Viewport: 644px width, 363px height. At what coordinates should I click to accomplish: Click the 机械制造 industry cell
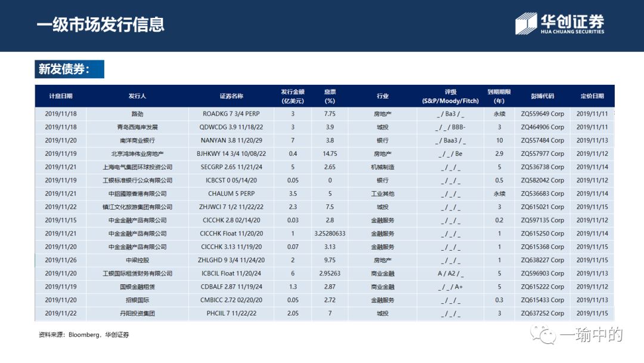click(382, 167)
